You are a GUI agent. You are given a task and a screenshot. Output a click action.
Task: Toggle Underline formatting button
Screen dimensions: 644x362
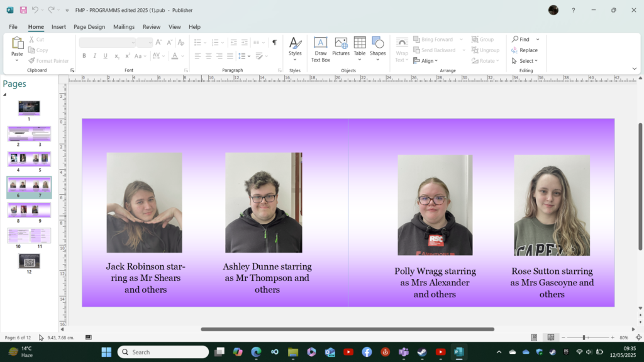click(106, 56)
